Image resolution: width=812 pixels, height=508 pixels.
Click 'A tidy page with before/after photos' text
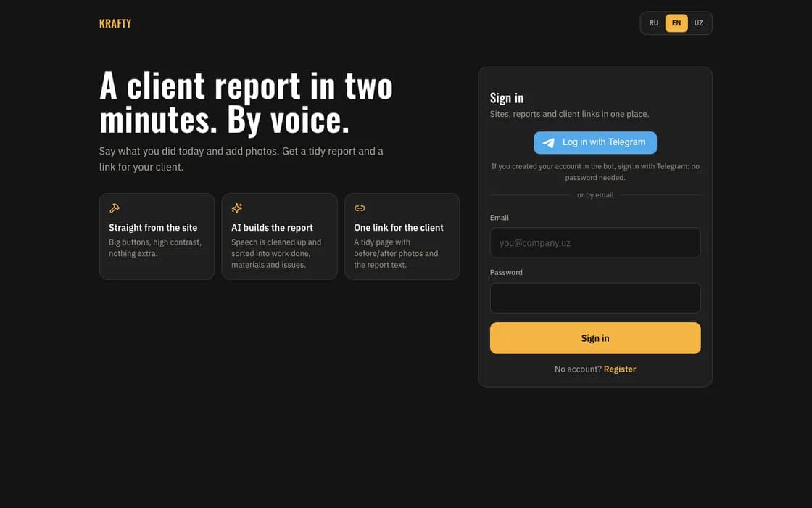pos(396,253)
